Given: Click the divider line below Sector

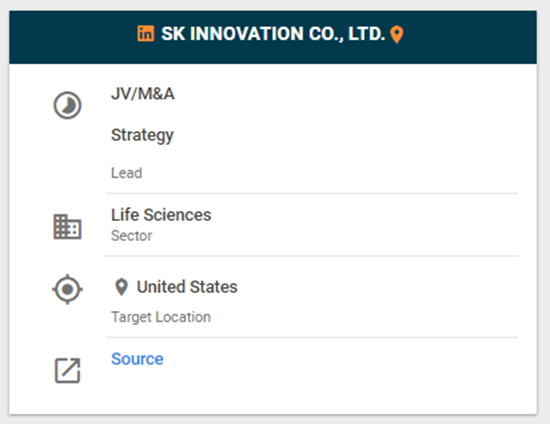Looking at the screenshot, I should [312, 256].
